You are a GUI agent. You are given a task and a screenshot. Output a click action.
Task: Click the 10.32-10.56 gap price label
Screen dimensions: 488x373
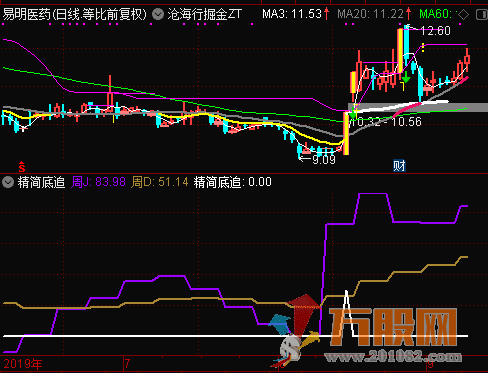pos(386,122)
